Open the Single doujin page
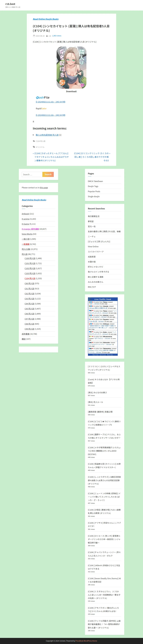Image resolution: width=143 pixels, height=644 pixels. point(94,196)
